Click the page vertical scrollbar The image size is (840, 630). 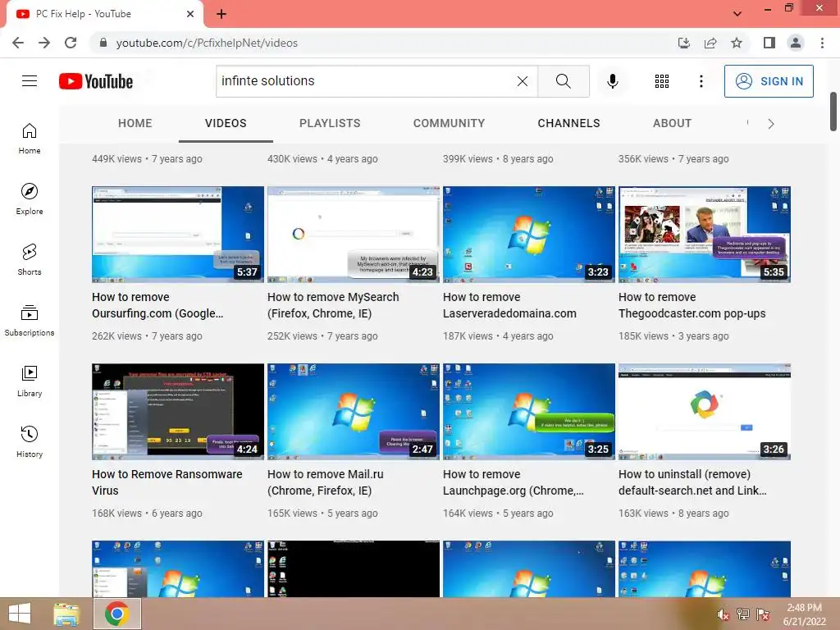[x=833, y=112]
